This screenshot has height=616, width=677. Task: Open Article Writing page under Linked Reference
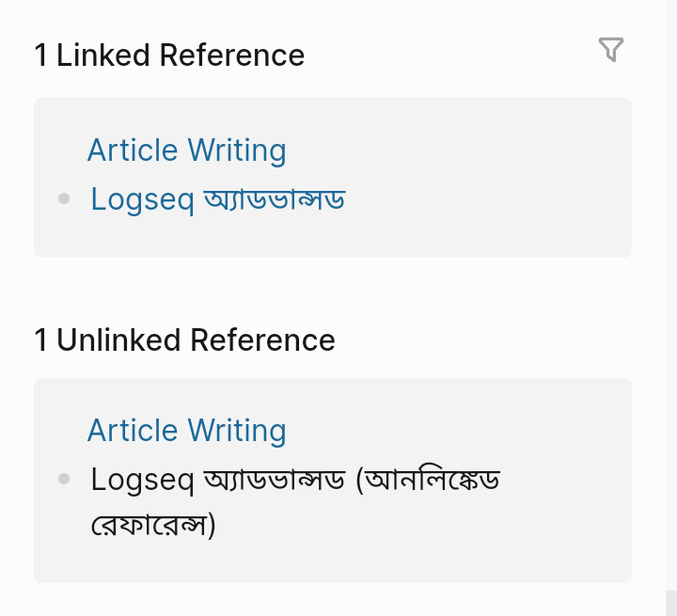coord(186,150)
